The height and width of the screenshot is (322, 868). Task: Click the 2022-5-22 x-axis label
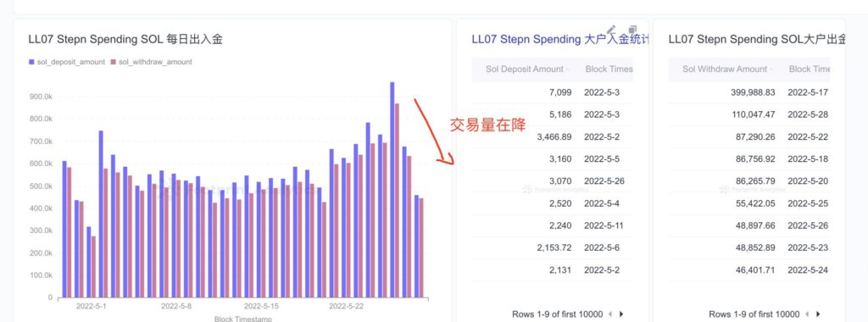coord(346,306)
